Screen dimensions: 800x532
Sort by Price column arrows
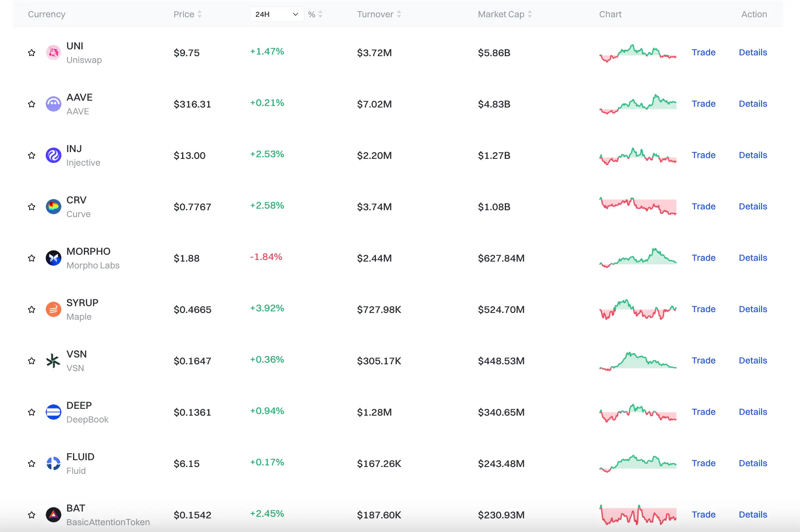click(x=199, y=14)
